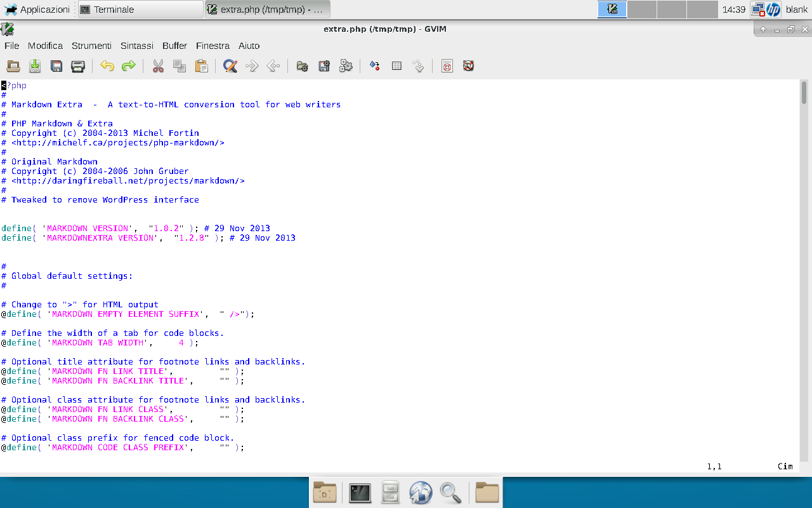Click the Save All floppy icon
812x508 pixels.
(x=56, y=66)
